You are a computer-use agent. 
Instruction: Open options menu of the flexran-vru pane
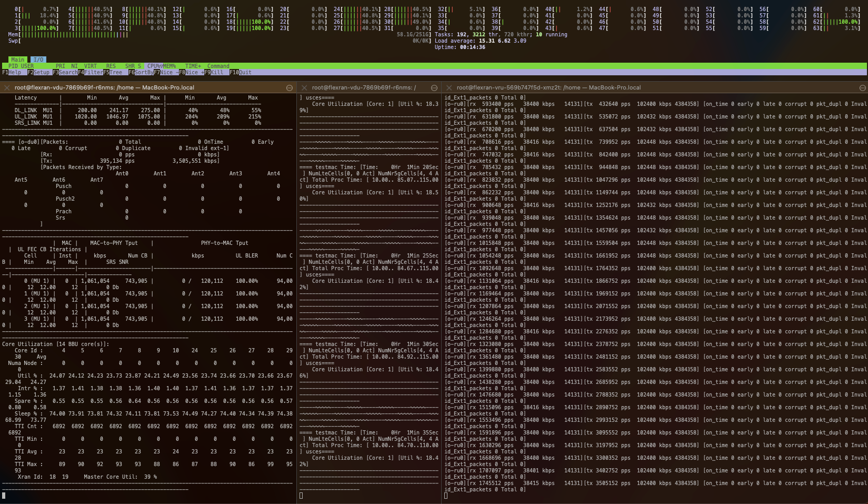coord(862,88)
